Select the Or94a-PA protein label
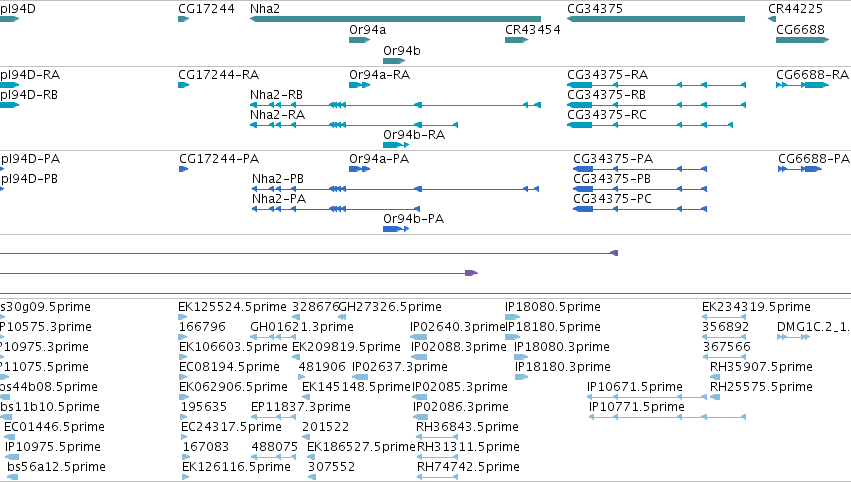This screenshot has height=482, width=851. click(379, 159)
